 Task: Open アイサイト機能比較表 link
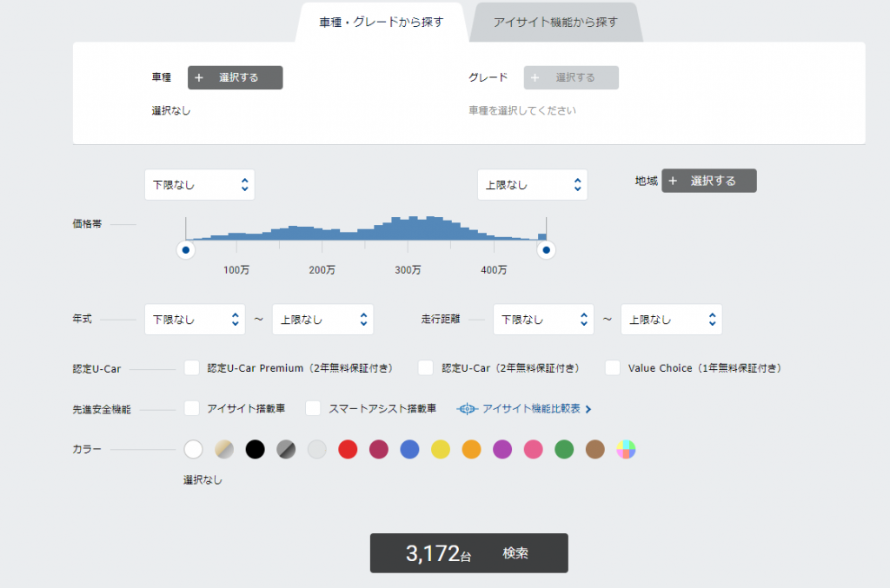pyautogui.click(x=531, y=409)
